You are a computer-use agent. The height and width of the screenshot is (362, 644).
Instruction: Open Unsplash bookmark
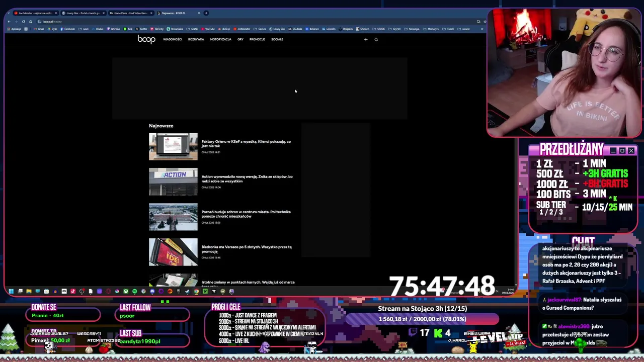point(346,29)
